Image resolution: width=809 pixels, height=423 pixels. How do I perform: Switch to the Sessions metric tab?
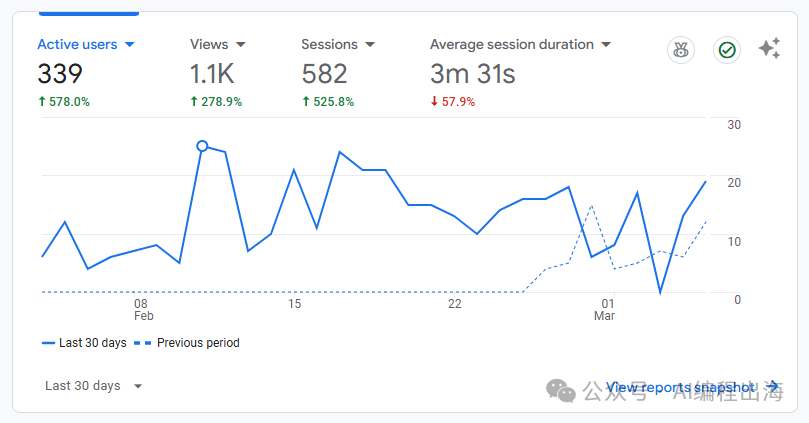tap(329, 45)
